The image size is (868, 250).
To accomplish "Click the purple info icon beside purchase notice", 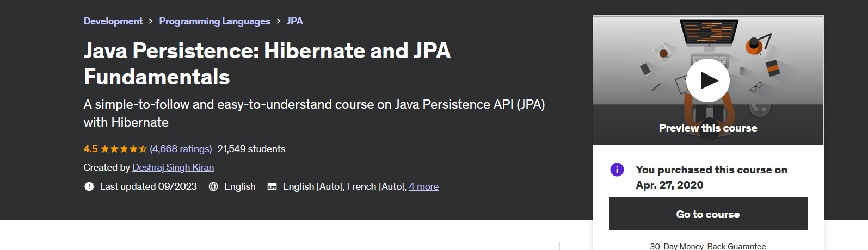I will tap(617, 170).
